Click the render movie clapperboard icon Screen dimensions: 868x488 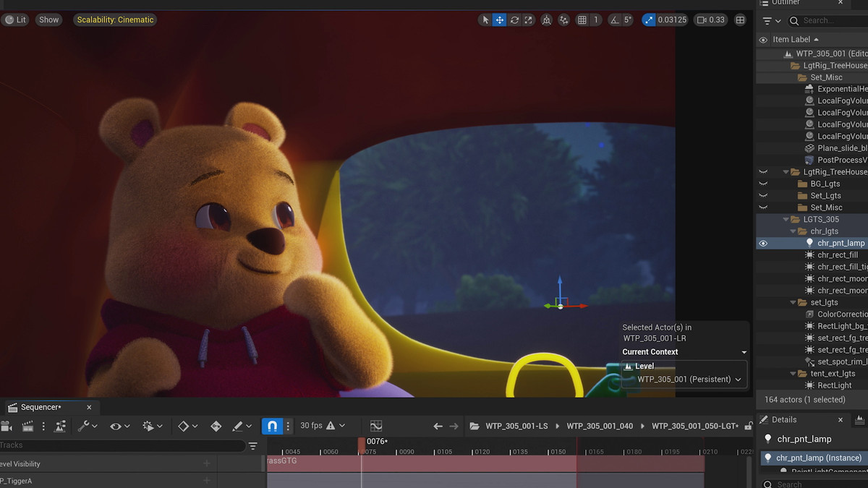28,427
